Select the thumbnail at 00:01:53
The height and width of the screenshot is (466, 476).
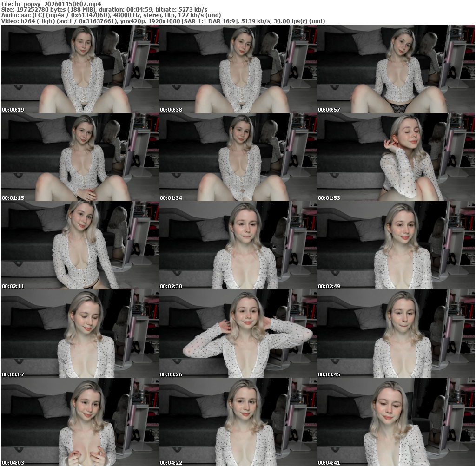[396, 157]
